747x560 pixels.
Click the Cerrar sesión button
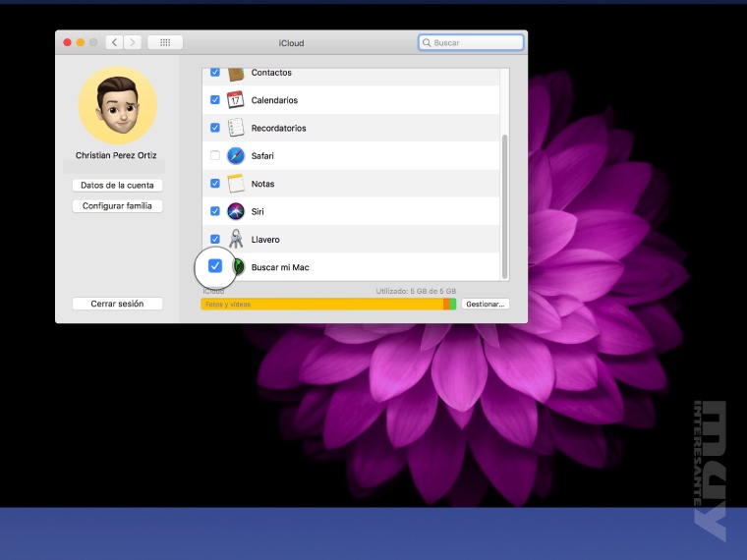point(117,304)
